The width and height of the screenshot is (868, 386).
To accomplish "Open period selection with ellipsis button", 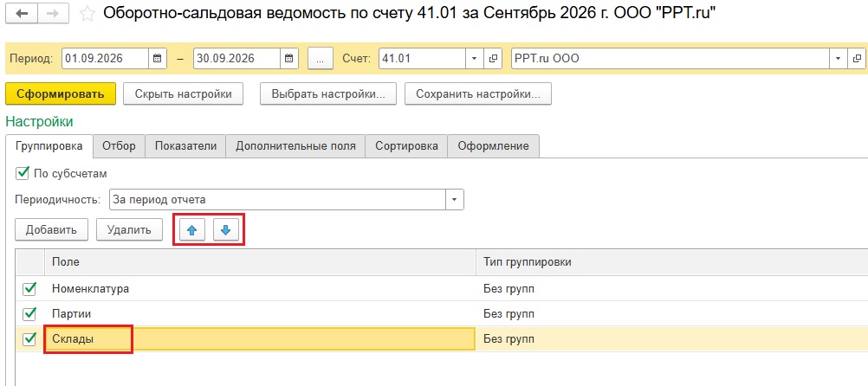I will pos(320,58).
